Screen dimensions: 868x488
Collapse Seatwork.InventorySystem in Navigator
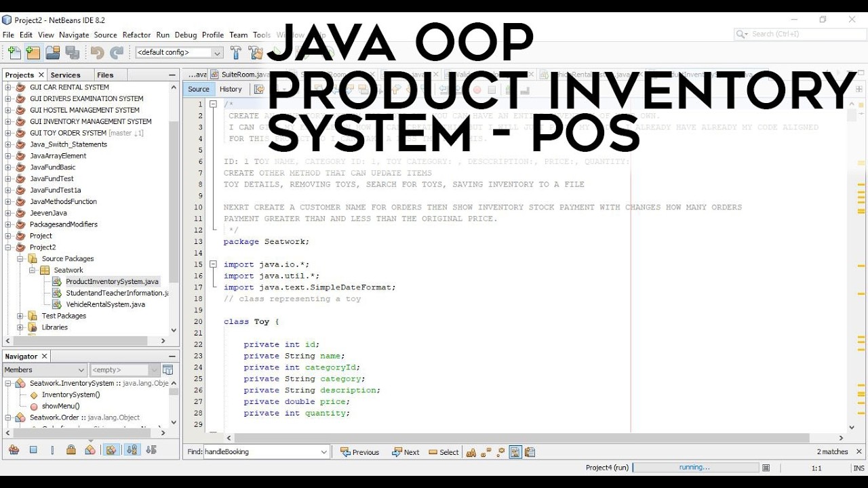[x=8, y=384]
